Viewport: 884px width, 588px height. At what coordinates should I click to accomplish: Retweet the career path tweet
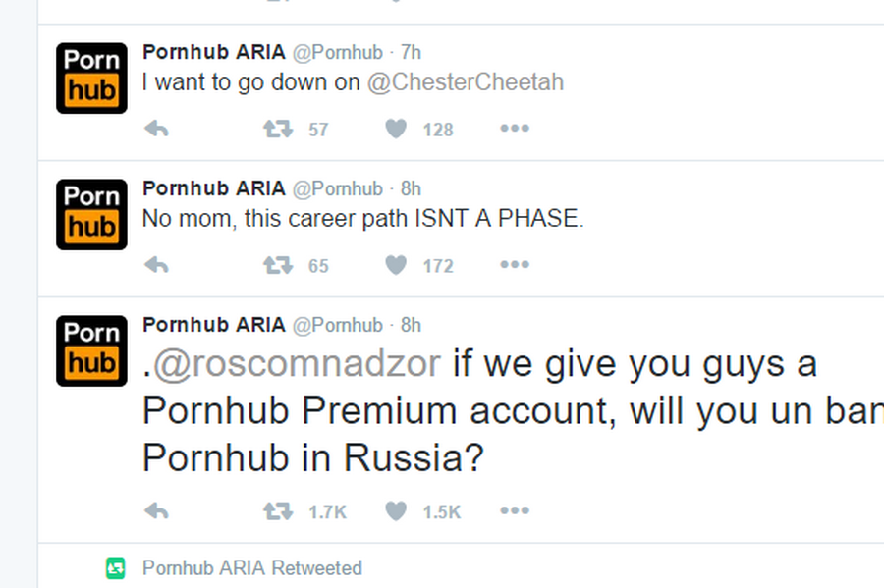click(278, 265)
